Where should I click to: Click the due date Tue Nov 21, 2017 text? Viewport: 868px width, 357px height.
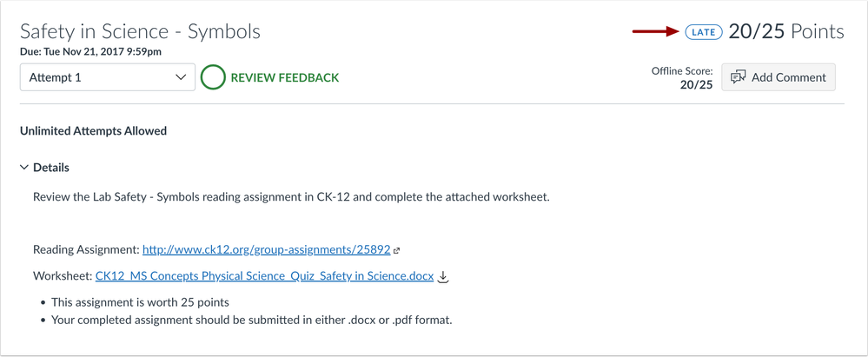point(90,52)
